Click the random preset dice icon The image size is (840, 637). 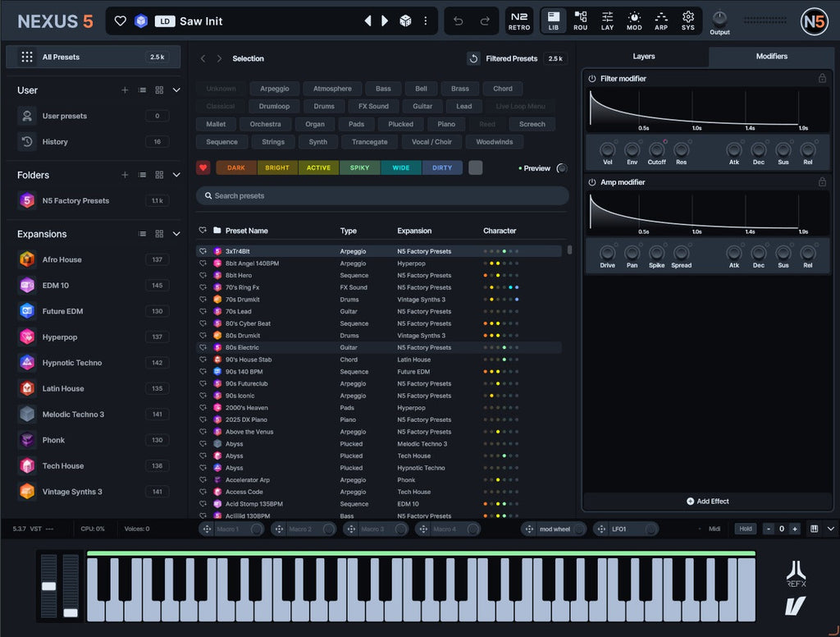click(405, 21)
